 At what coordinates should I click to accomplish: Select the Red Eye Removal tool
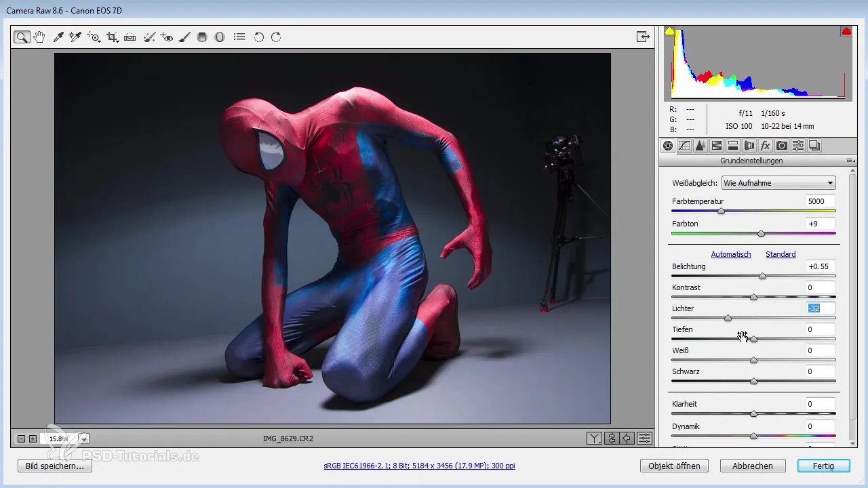tap(167, 37)
